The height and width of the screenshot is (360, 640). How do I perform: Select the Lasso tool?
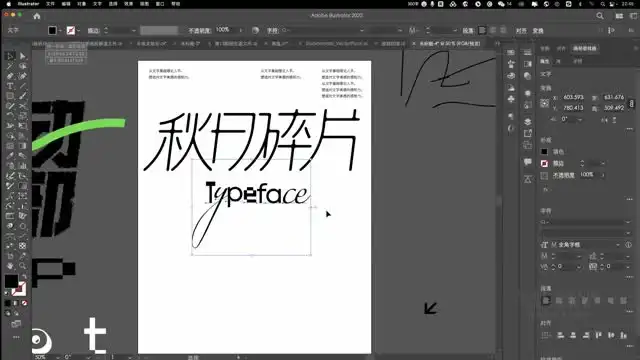22,66
